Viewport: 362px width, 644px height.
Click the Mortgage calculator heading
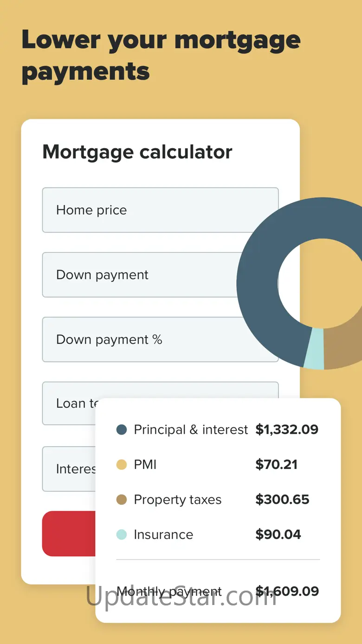pos(137,152)
